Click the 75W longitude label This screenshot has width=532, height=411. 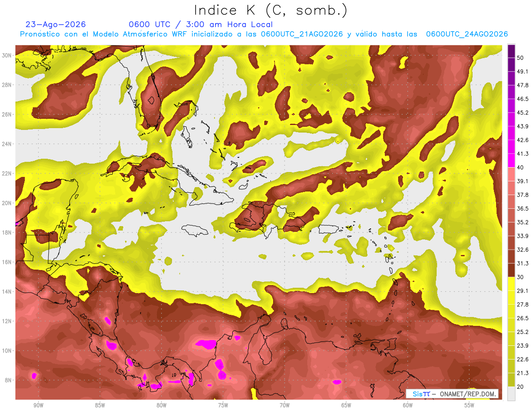(x=223, y=405)
